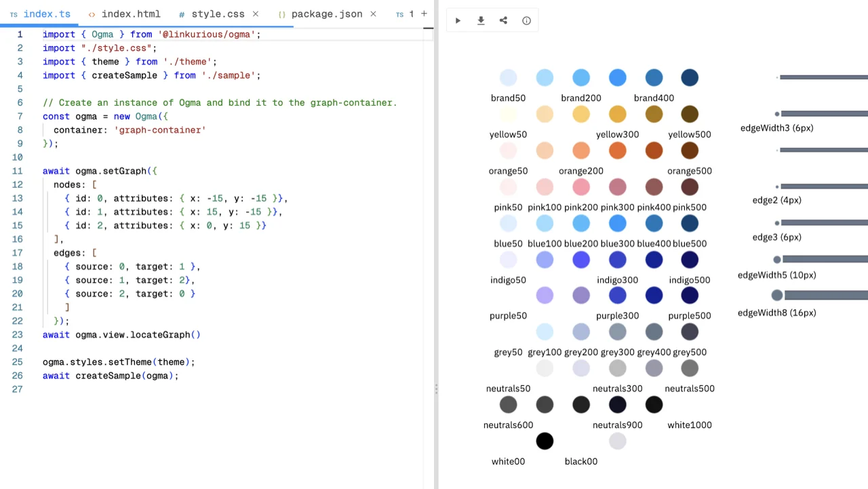Viewport: 868px width, 489px height.
Task: Click line number 17 in the gutter
Action: [x=18, y=253]
